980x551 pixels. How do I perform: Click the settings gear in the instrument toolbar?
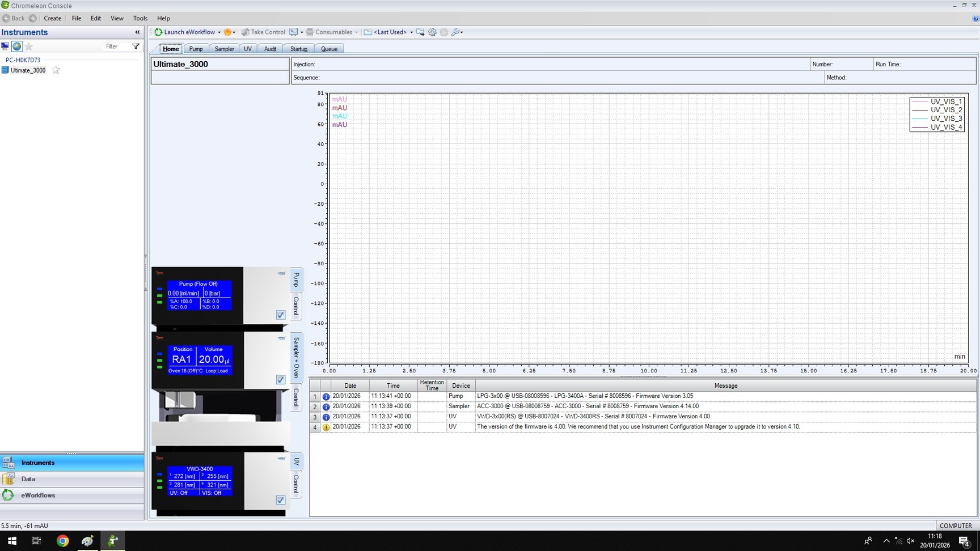pos(432,32)
